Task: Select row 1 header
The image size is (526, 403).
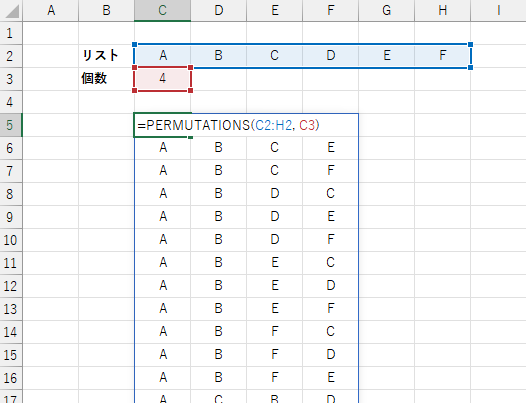Action: pos(11,33)
